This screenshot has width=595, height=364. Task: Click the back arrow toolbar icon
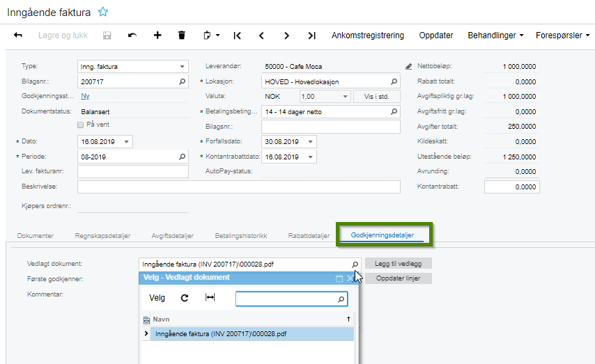click(18, 35)
